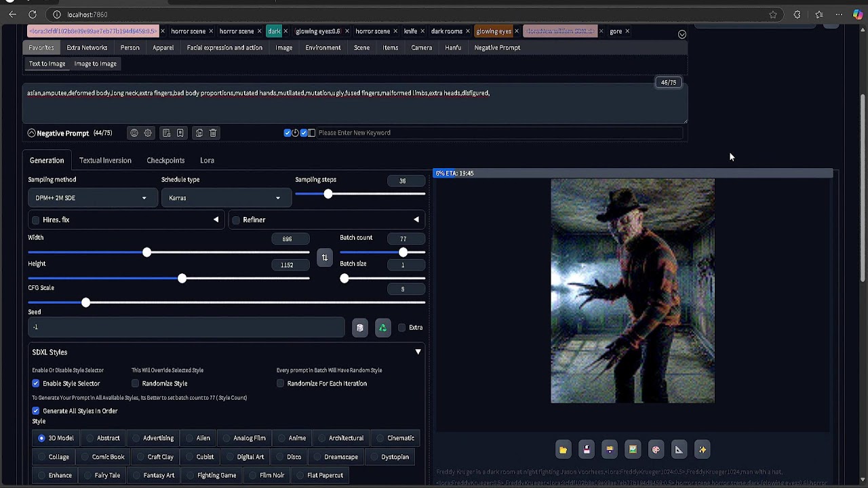Switch to the Textual Inversion tab
Image resolution: width=868 pixels, height=488 pixels.
pos(105,161)
